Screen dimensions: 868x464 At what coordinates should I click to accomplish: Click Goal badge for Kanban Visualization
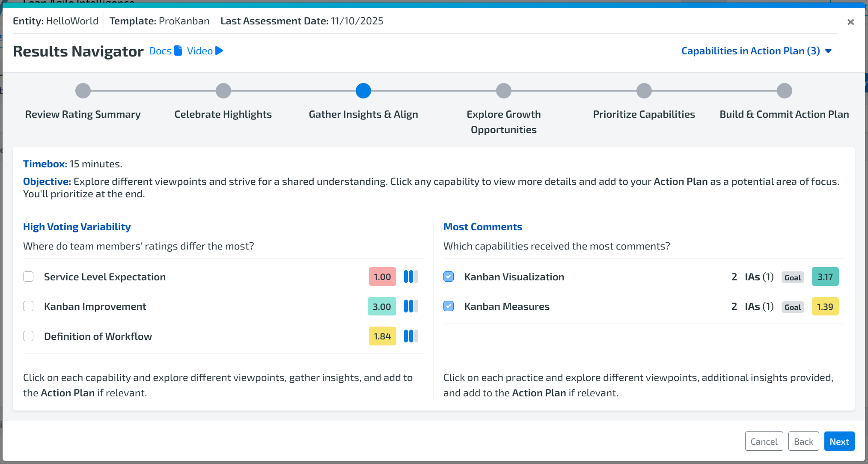tap(792, 277)
